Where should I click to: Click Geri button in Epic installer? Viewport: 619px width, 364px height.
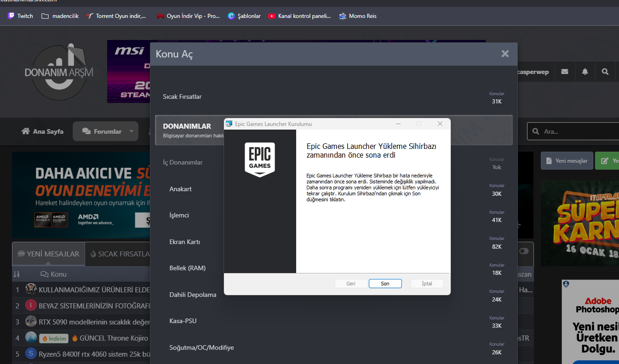(351, 284)
